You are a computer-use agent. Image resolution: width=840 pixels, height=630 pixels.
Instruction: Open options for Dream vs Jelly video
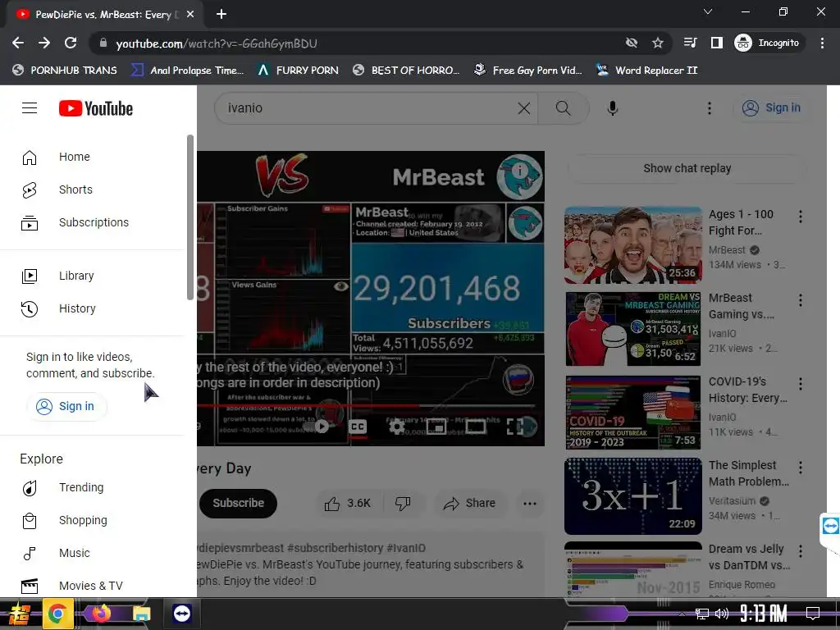pos(801,550)
